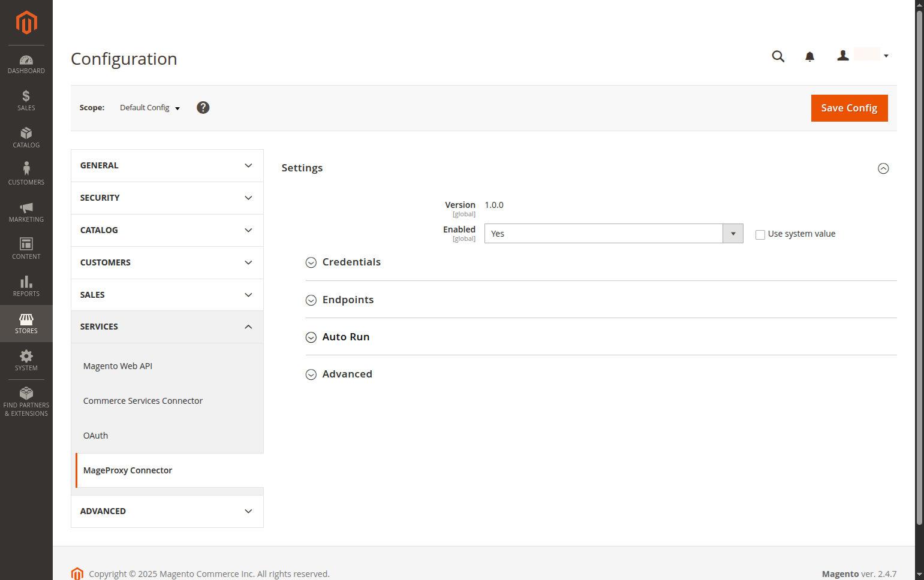924x580 pixels.
Task: Click the page vertical scrollbar
Action: point(919,267)
